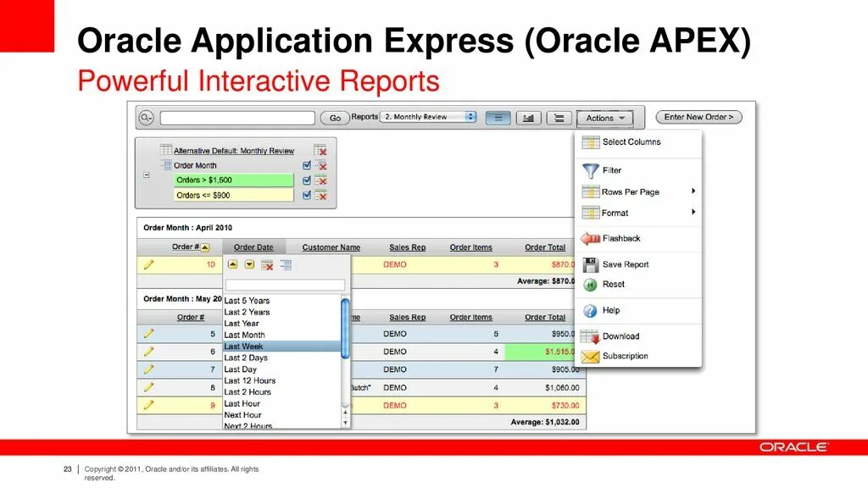Remove the Alternative Default report setting
Viewport: 868px width, 488px height.
coord(320,150)
